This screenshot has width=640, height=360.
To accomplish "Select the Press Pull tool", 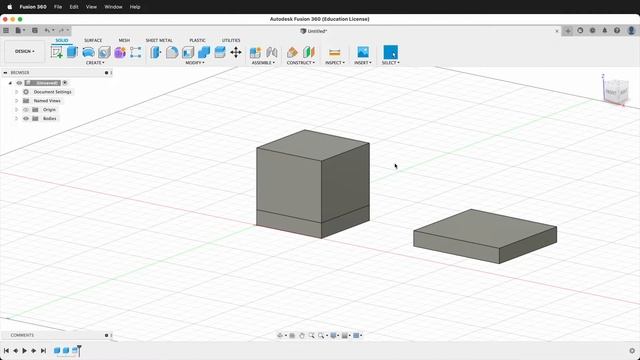I will pyautogui.click(x=156, y=52).
